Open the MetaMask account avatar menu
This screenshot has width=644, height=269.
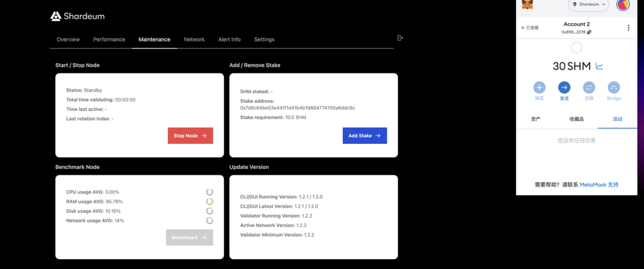[x=623, y=5]
